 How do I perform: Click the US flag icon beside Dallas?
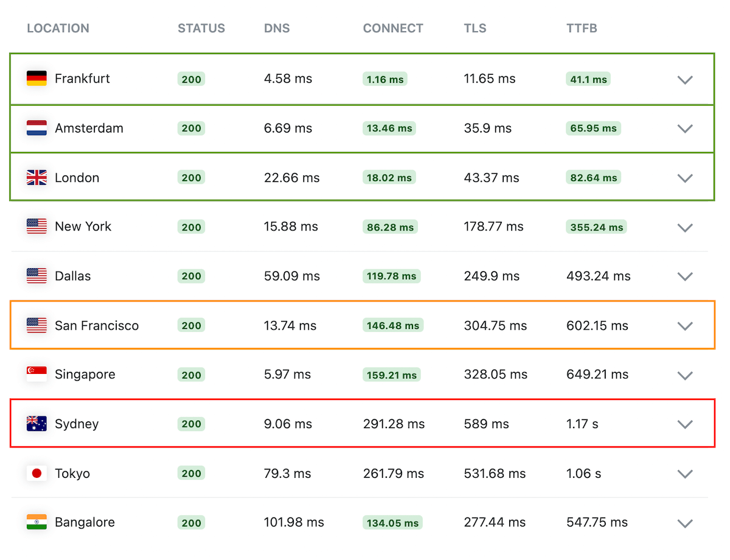click(36, 276)
